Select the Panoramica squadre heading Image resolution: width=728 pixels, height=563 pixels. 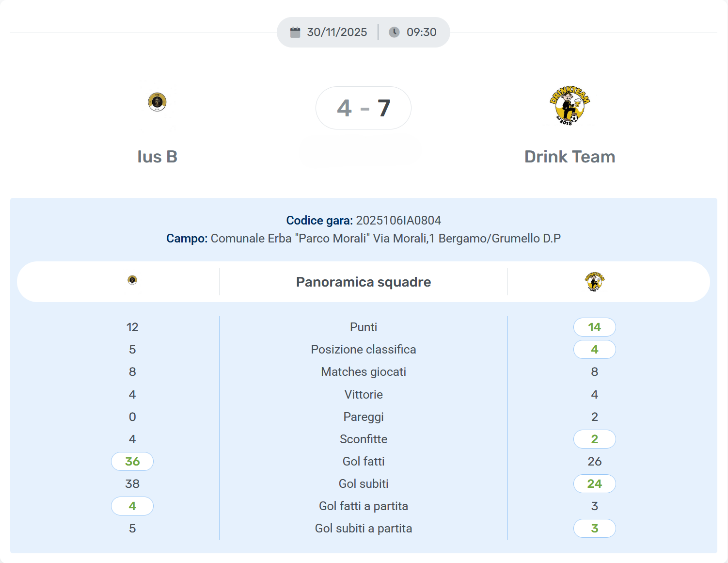point(364,282)
